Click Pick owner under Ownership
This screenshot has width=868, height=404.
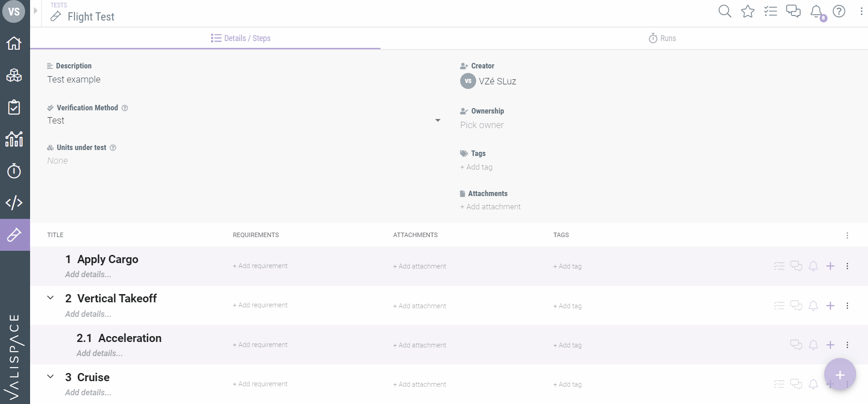(x=482, y=125)
